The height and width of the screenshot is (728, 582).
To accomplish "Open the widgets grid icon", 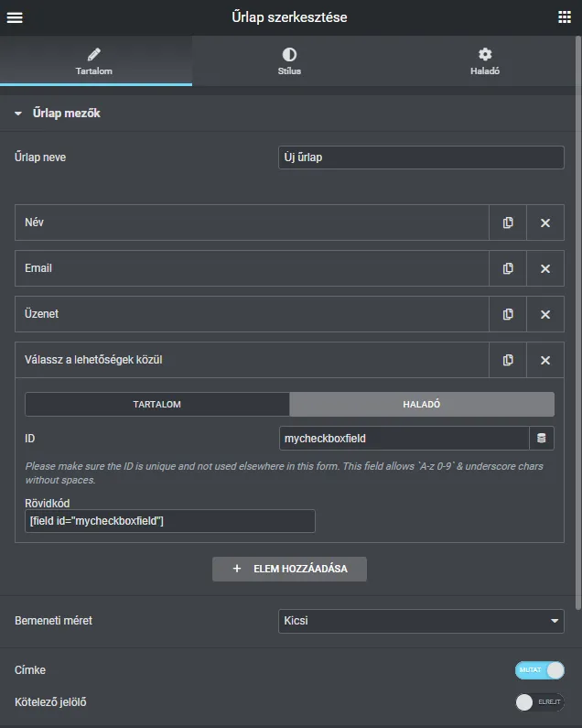I will pos(565,17).
